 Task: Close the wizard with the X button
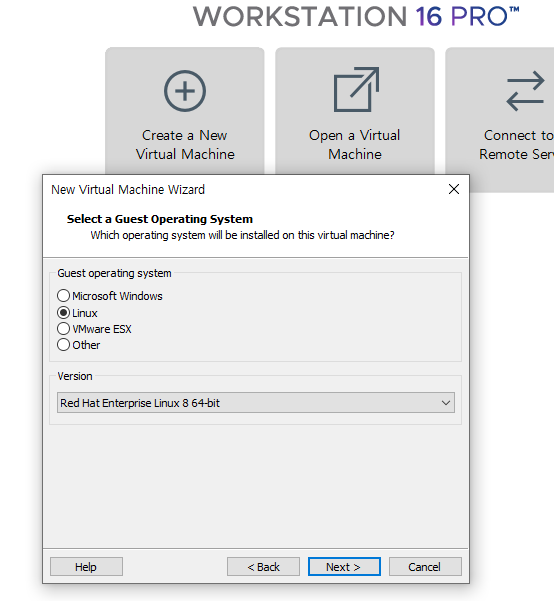click(454, 189)
